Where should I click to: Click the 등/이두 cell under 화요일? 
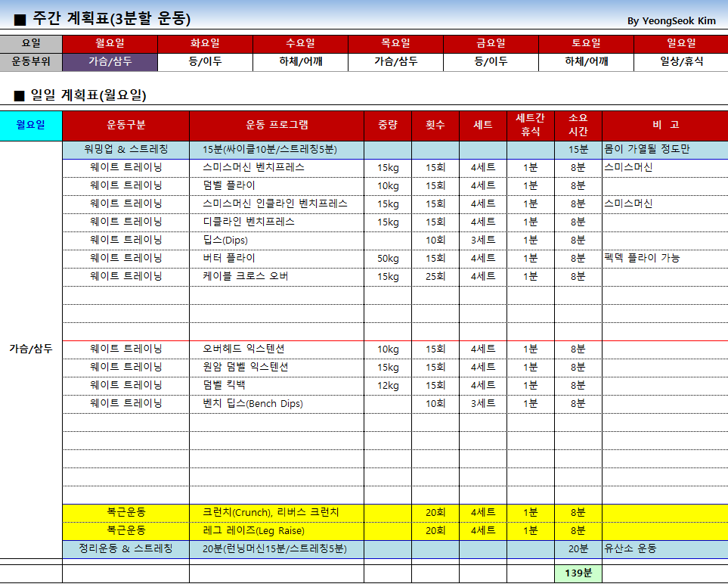[x=205, y=62]
